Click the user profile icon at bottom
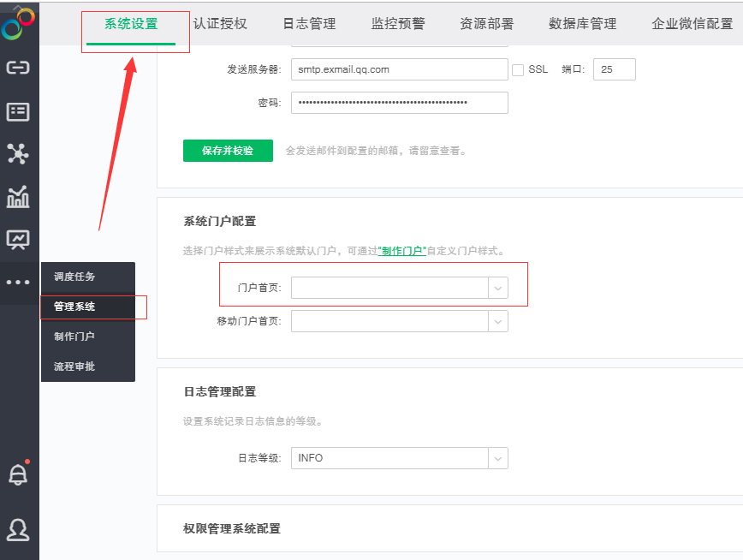The image size is (743, 560). [x=19, y=529]
